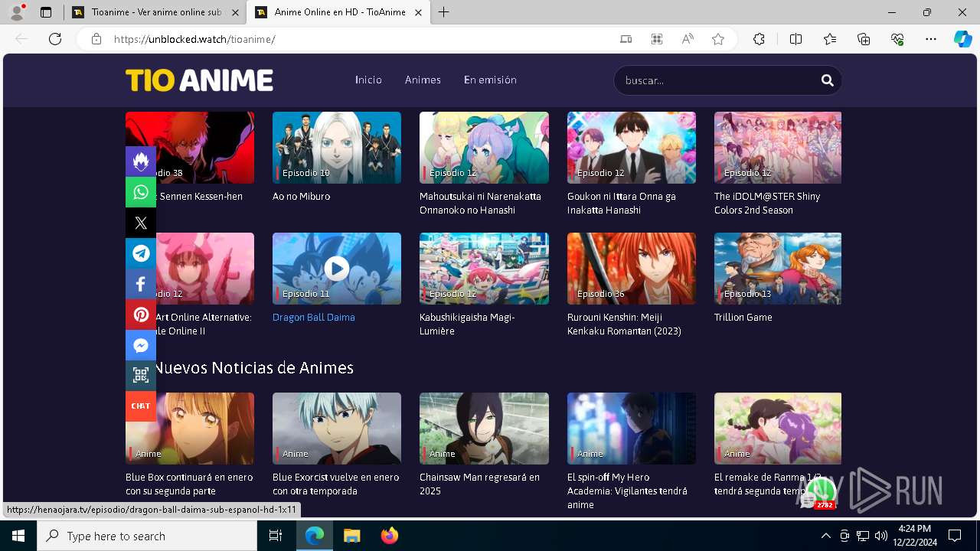980x551 pixels.
Task: Open a new browser tab
Action: pyautogui.click(x=444, y=12)
